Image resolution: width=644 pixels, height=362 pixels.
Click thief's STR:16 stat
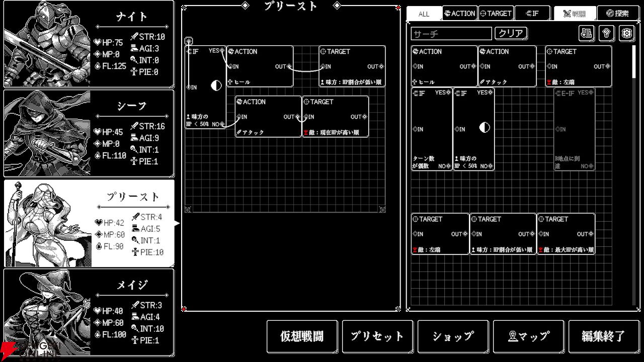148,126
